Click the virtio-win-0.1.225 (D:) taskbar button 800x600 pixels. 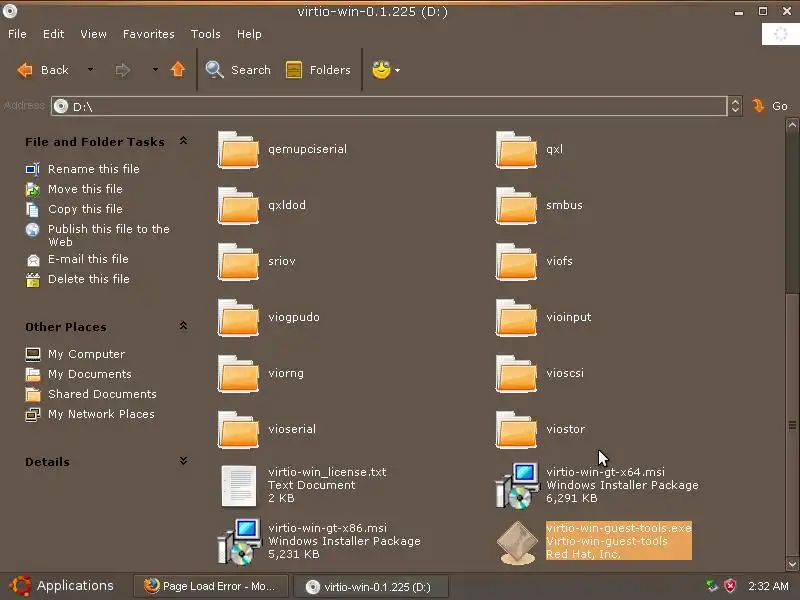pos(372,587)
